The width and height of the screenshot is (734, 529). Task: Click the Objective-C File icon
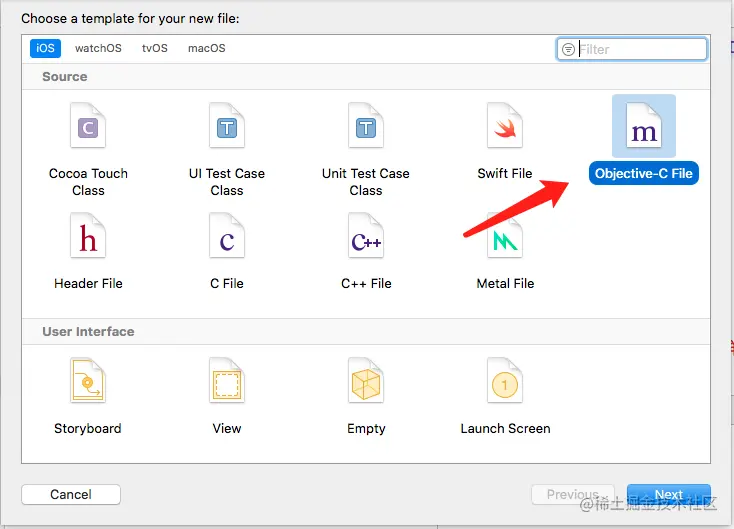[644, 125]
